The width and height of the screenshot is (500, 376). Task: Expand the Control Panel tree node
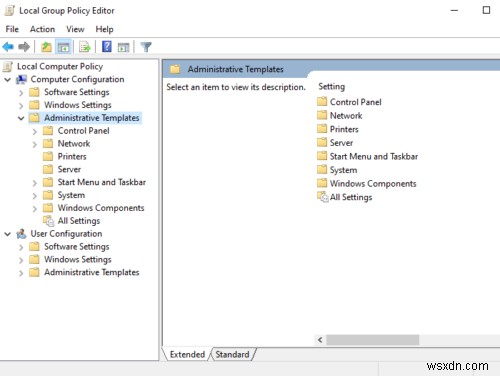[35, 131]
